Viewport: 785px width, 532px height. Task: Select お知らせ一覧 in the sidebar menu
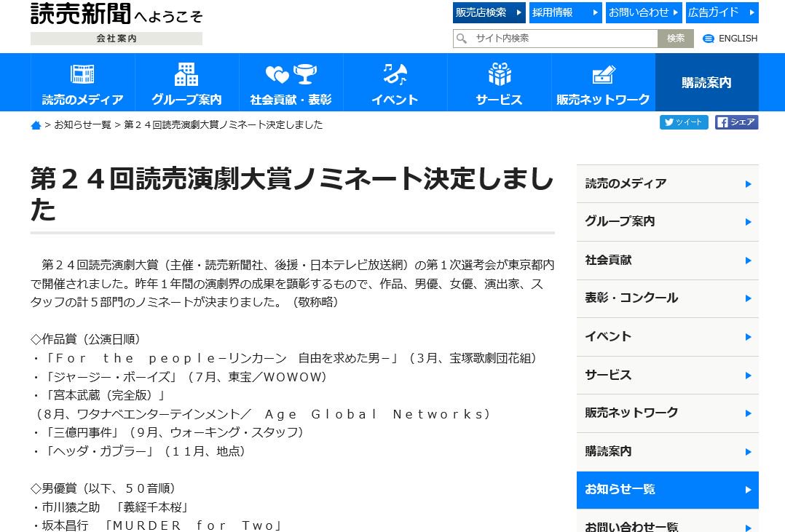668,490
